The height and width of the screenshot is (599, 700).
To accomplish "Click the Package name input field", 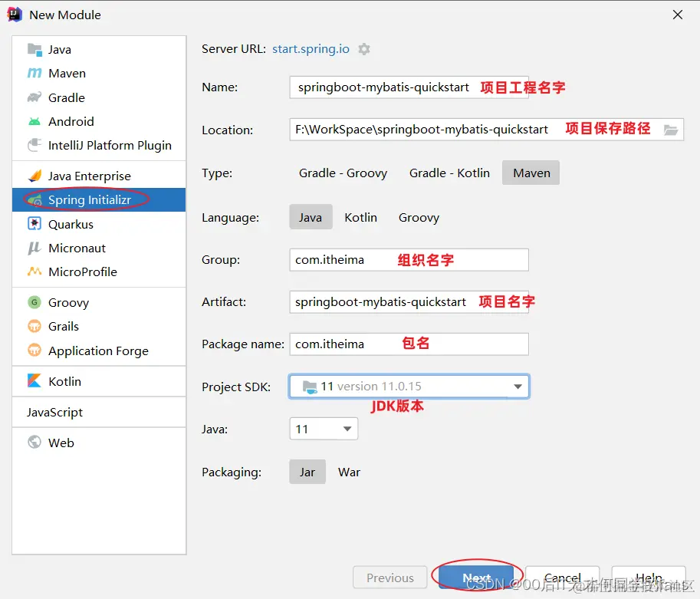I will click(409, 344).
